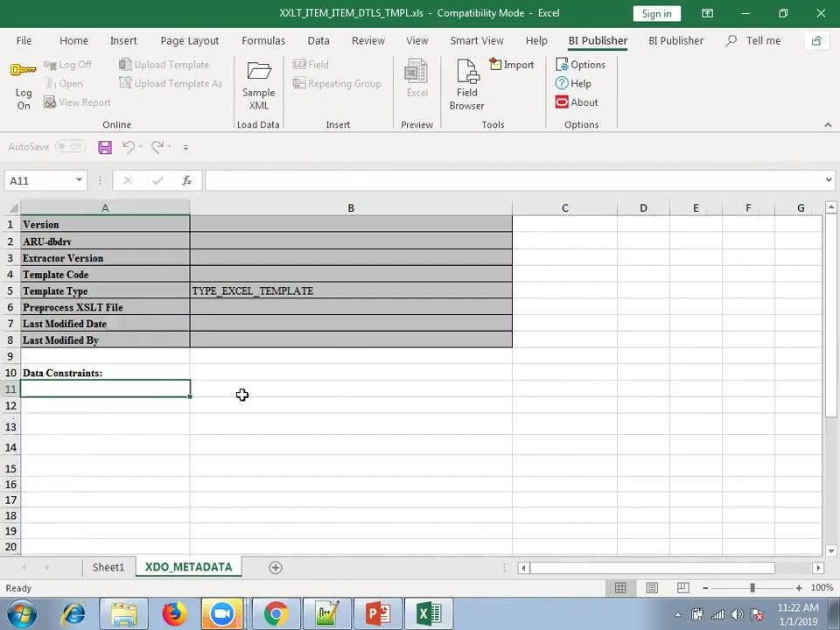Select the XDO_METADATA sheet tab

pyautogui.click(x=189, y=567)
